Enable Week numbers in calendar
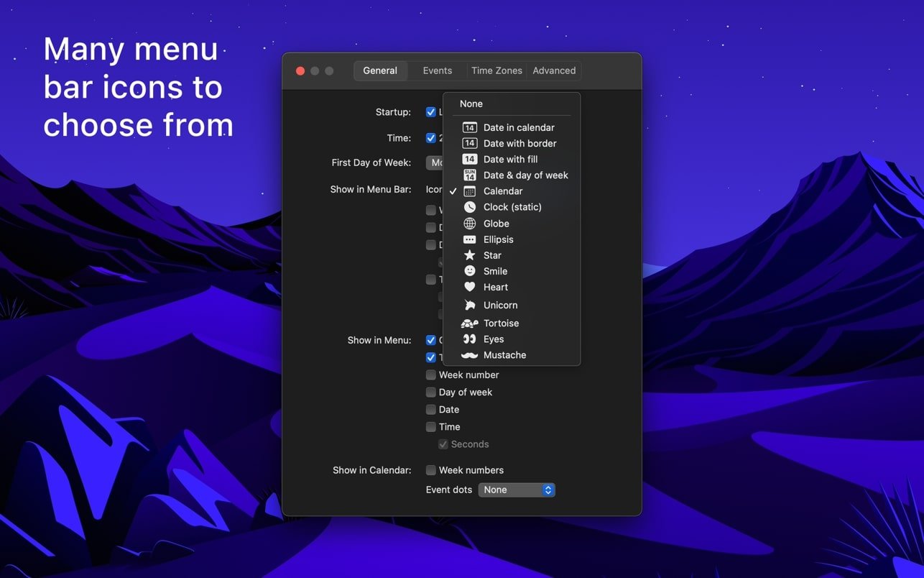Image resolution: width=924 pixels, height=578 pixels. tap(431, 470)
